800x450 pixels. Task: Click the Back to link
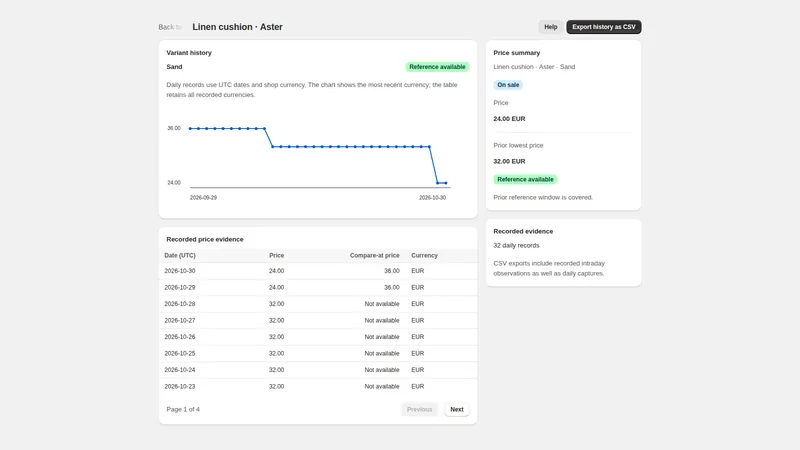coord(170,27)
